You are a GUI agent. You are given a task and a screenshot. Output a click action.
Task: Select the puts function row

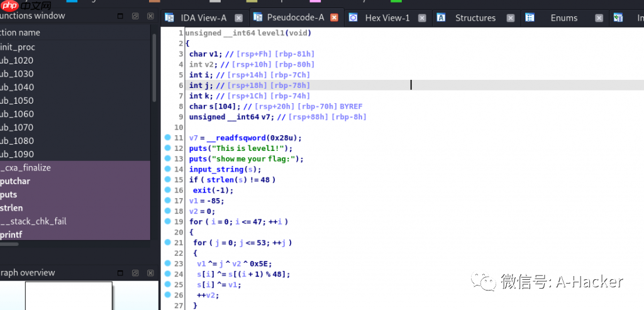click(x=75, y=194)
